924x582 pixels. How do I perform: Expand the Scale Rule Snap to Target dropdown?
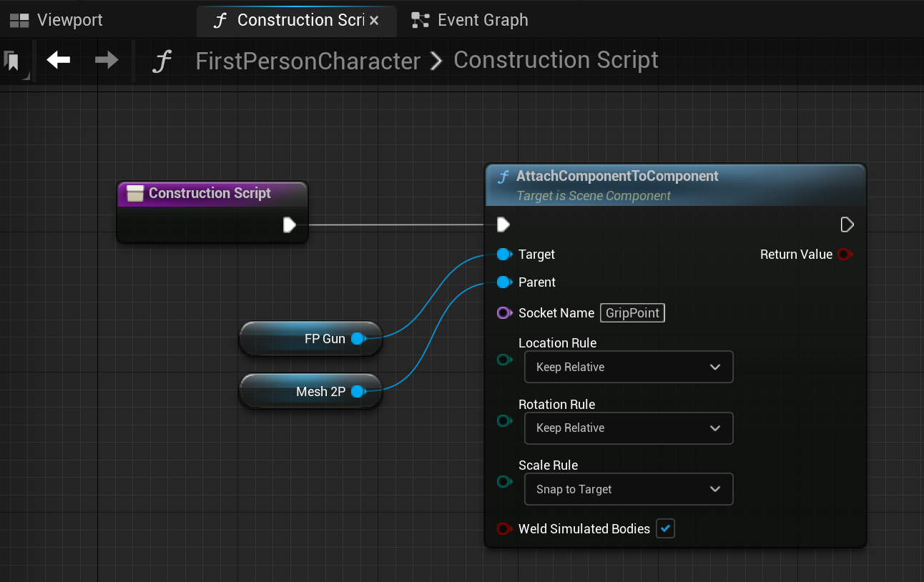(628, 490)
